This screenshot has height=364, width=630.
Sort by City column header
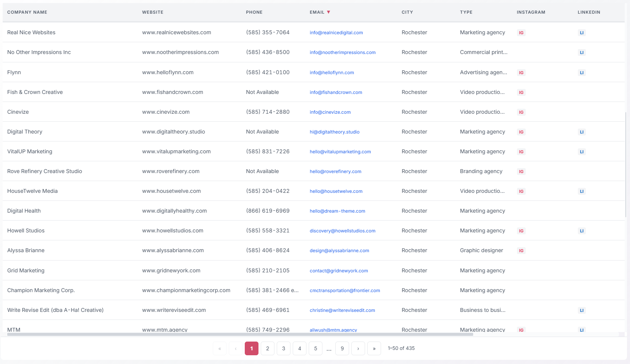tap(407, 12)
